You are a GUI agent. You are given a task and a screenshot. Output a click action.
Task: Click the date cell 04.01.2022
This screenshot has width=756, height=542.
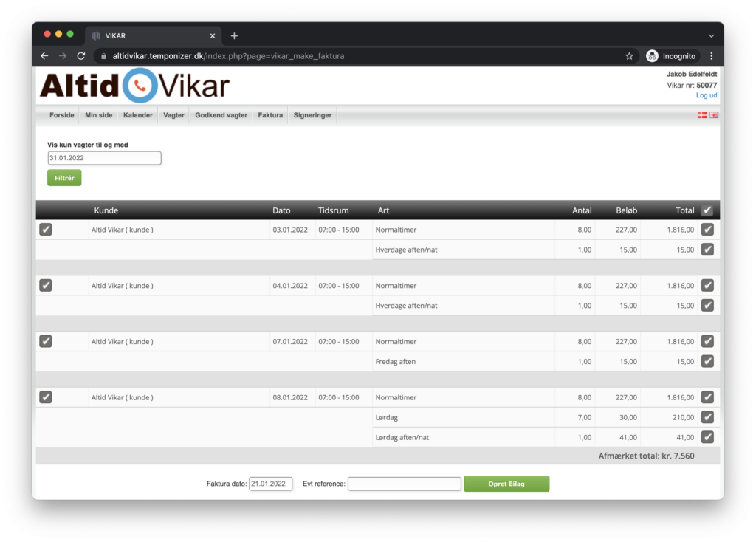[290, 286]
